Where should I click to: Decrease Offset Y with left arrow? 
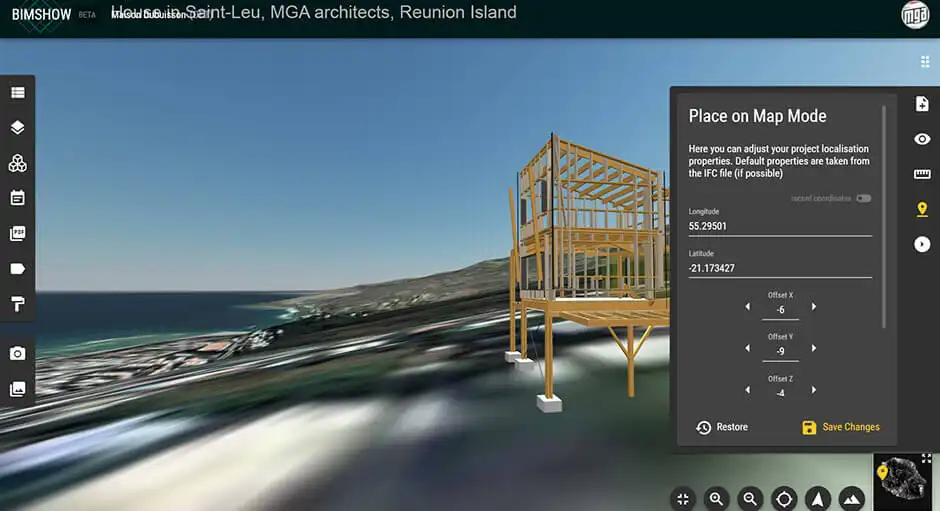tap(748, 348)
